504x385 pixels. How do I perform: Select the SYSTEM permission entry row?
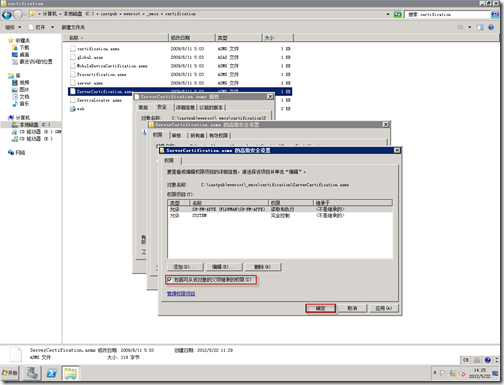pos(280,216)
